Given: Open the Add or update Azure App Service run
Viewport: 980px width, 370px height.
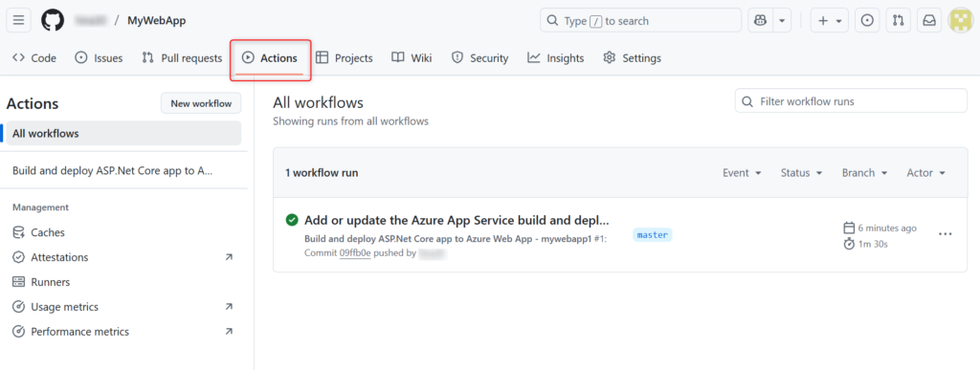Looking at the screenshot, I should 457,220.
